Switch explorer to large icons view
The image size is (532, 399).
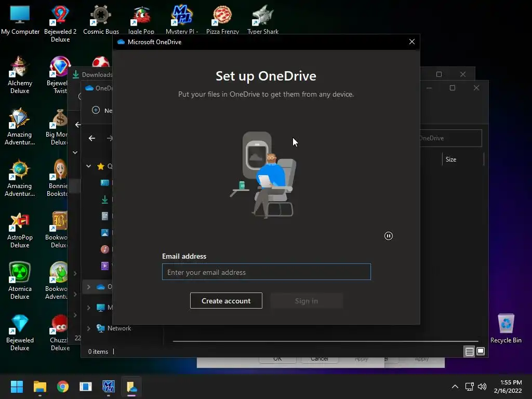(481, 352)
